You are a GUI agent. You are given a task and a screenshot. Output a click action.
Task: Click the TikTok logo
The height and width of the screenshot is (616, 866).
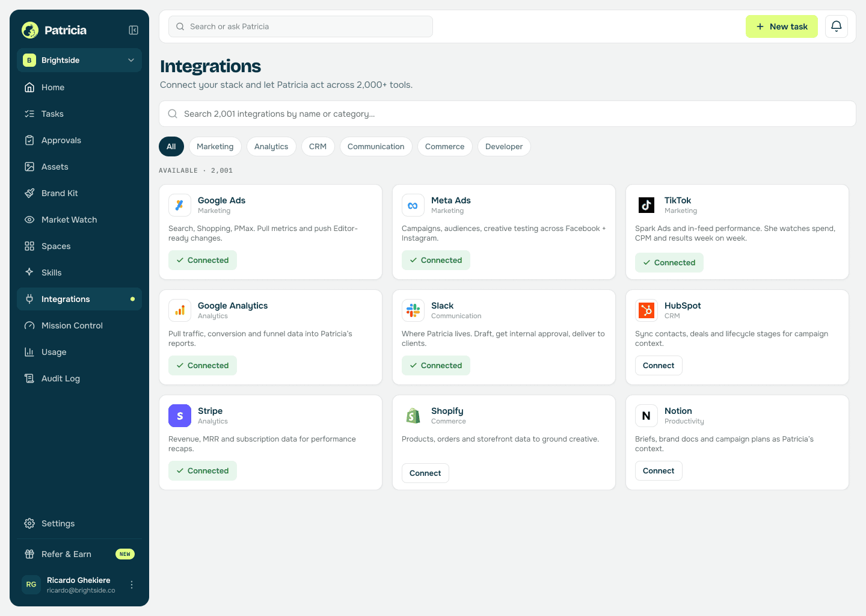[646, 205]
